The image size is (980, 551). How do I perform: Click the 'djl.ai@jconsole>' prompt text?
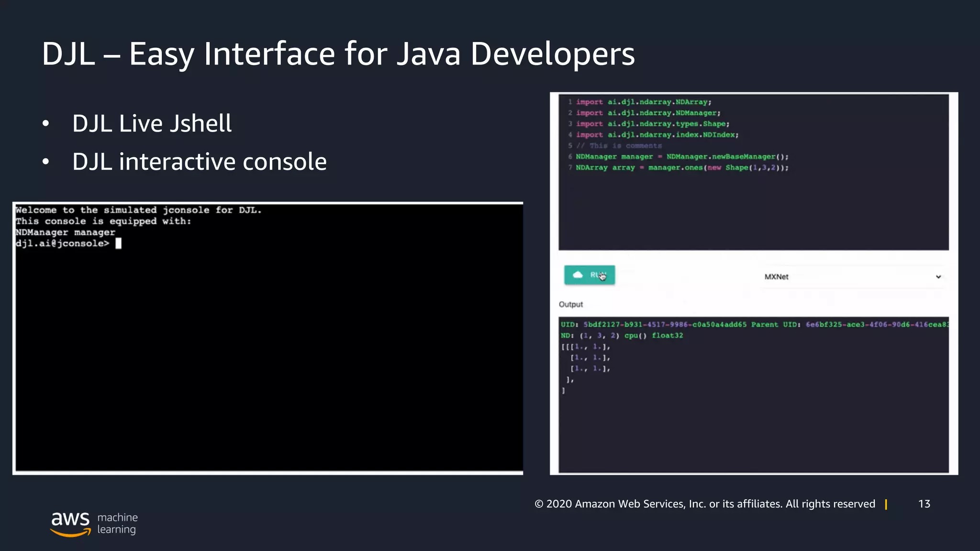[62, 243]
